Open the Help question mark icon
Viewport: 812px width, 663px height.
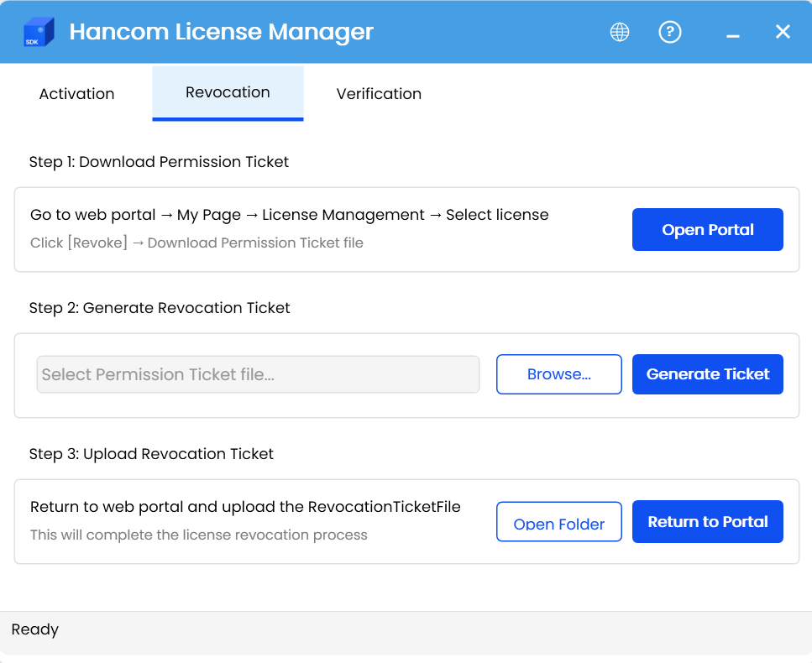pyautogui.click(x=669, y=32)
